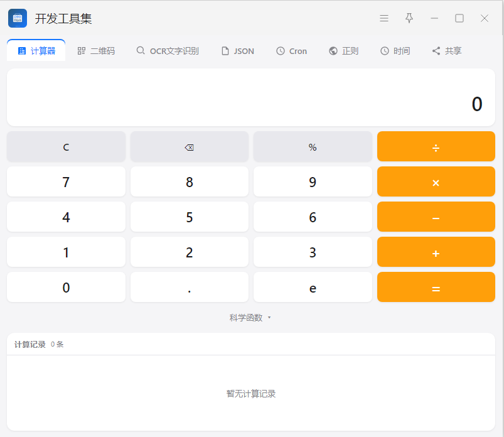Tap digit 5 key
The image size is (504, 437).
click(x=190, y=217)
